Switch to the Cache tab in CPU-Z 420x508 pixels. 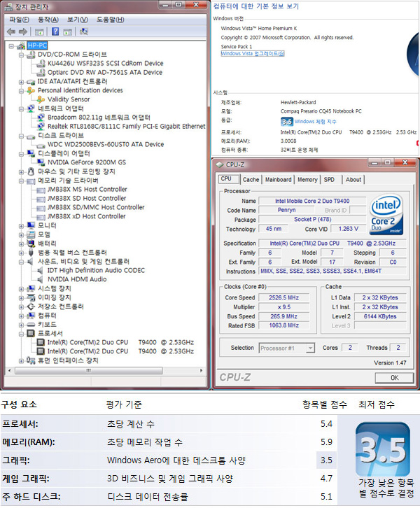(251, 180)
